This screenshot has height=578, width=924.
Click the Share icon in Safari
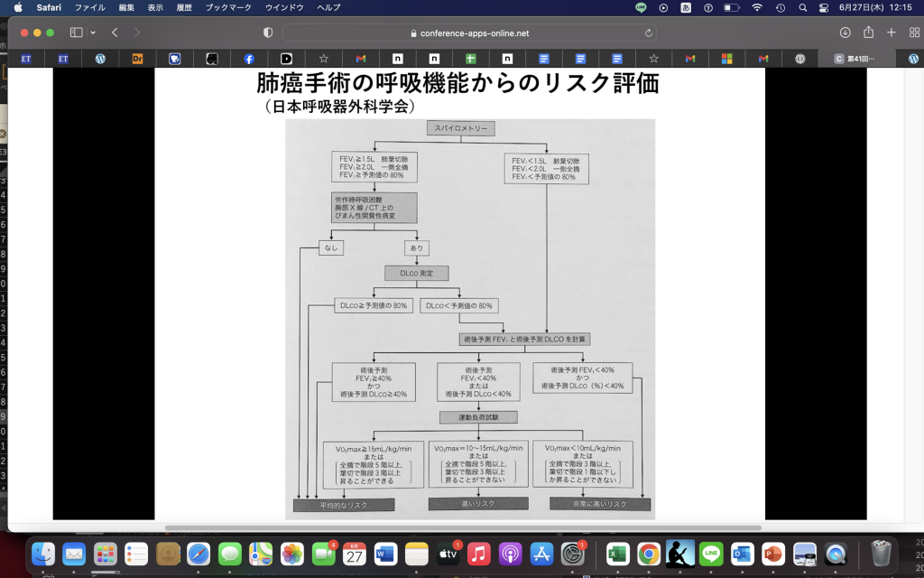pos(868,33)
